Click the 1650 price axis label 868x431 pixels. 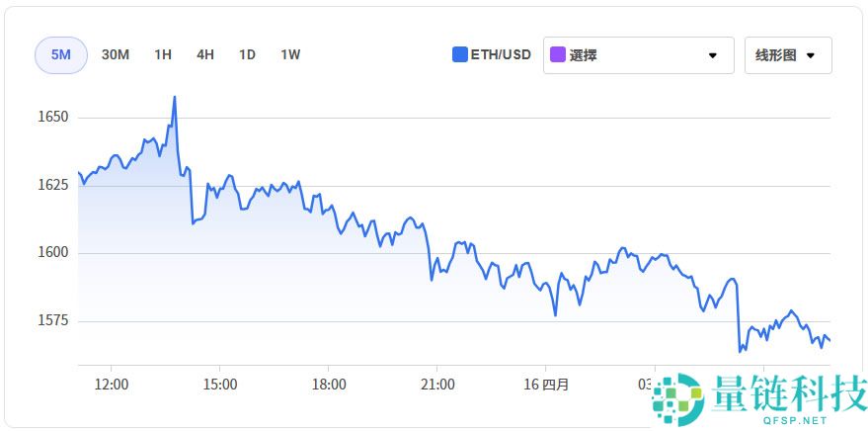(x=52, y=118)
